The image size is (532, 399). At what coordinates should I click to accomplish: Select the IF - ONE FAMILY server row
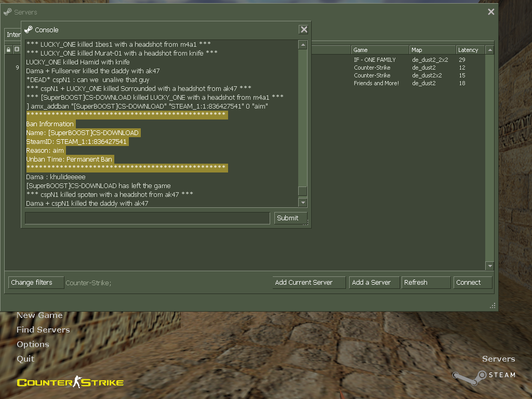[398, 60]
